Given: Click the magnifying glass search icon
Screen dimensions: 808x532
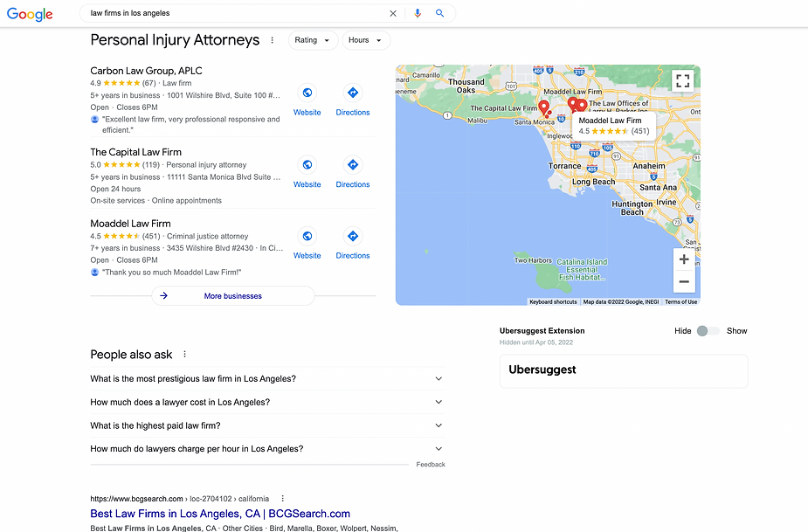Looking at the screenshot, I should (x=439, y=13).
